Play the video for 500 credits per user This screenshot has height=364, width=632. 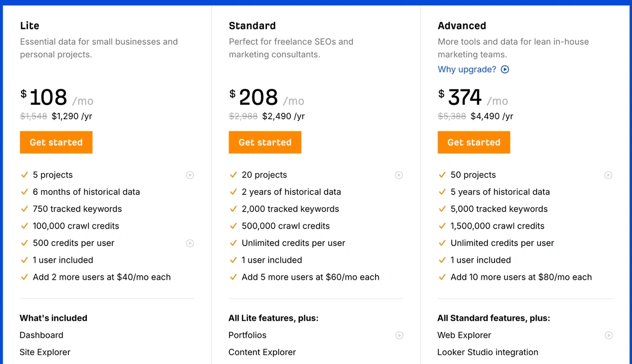[190, 243]
